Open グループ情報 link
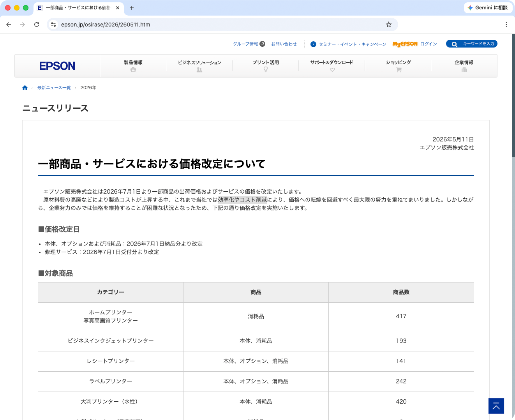 249,44
